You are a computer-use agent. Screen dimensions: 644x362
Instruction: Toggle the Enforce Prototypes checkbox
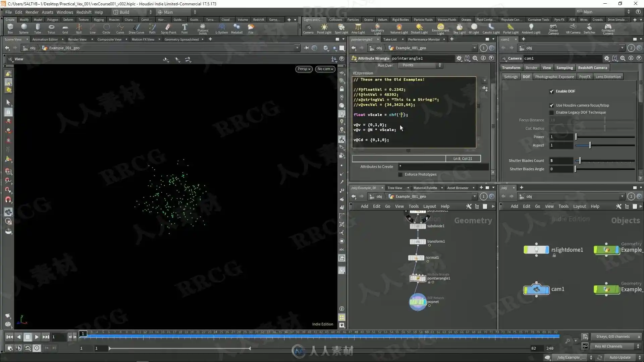pos(400,174)
